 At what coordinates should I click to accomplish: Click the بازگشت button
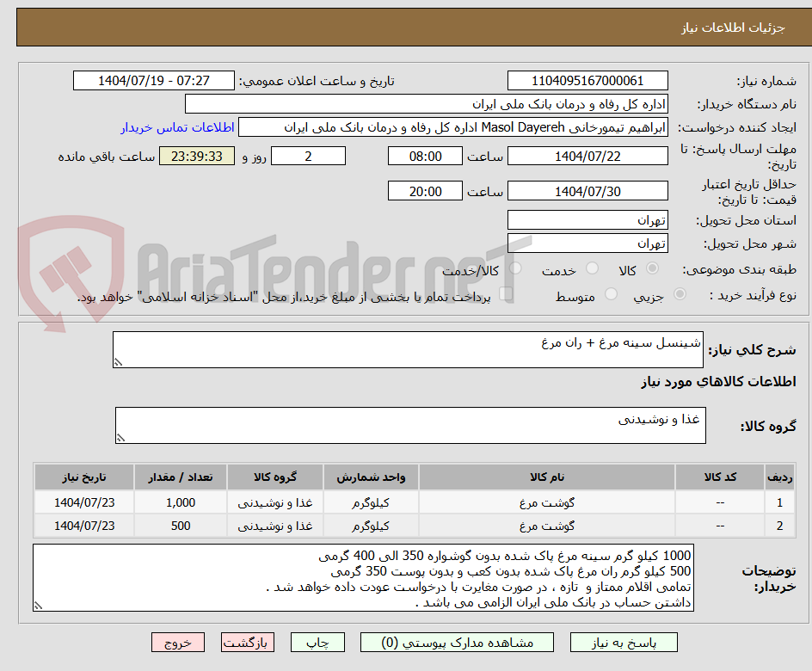247,642
